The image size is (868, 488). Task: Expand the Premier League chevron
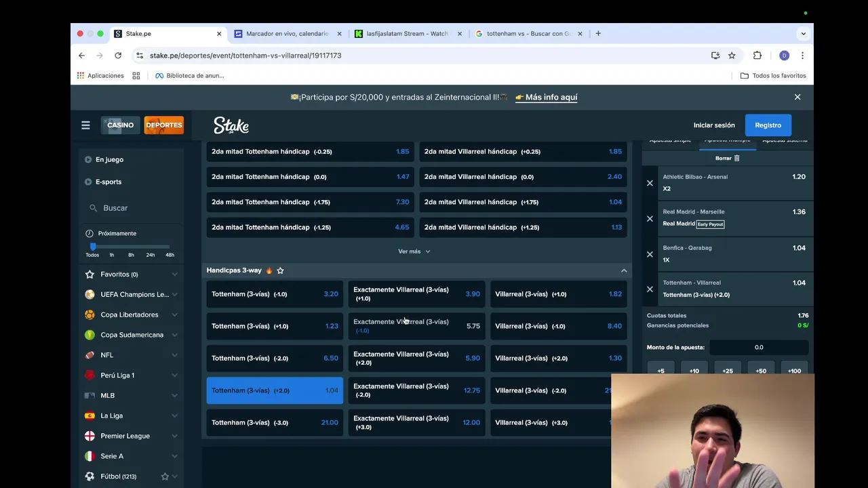click(174, 436)
